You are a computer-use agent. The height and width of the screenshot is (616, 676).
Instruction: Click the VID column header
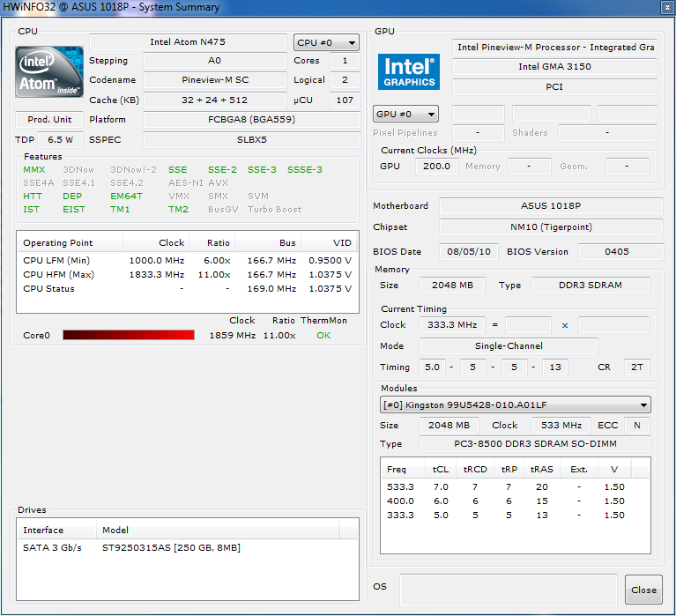click(x=330, y=242)
